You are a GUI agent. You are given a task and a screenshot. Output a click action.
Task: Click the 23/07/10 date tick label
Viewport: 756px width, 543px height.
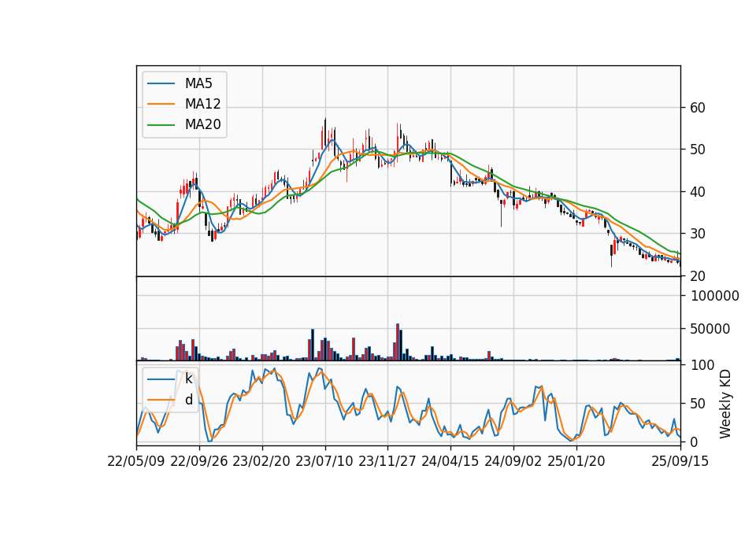[324, 461]
